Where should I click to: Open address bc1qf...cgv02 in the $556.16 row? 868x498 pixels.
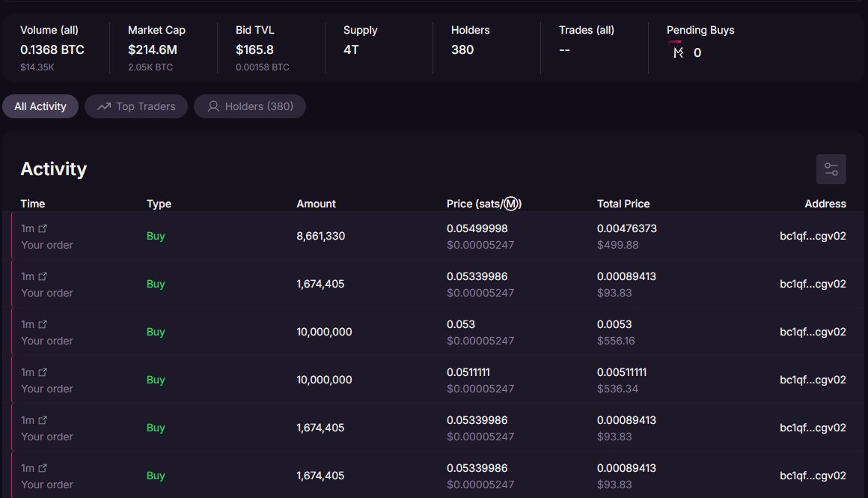click(x=813, y=332)
